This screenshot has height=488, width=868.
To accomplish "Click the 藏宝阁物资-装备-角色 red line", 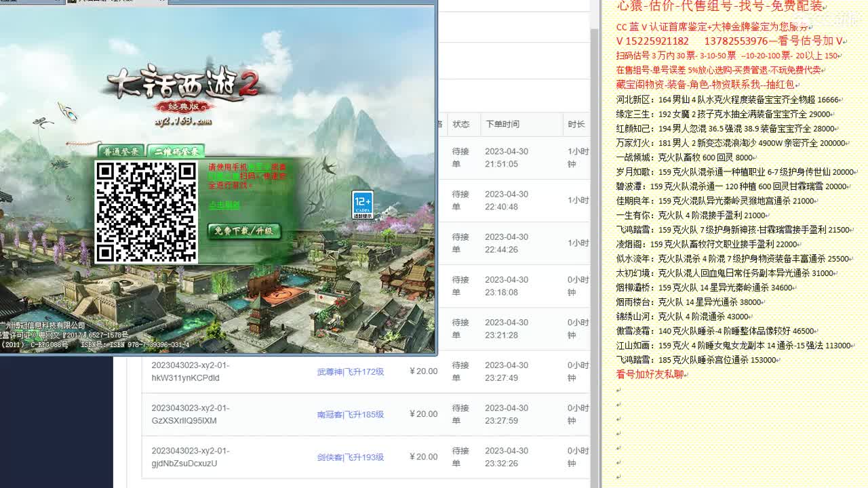I will (707, 85).
